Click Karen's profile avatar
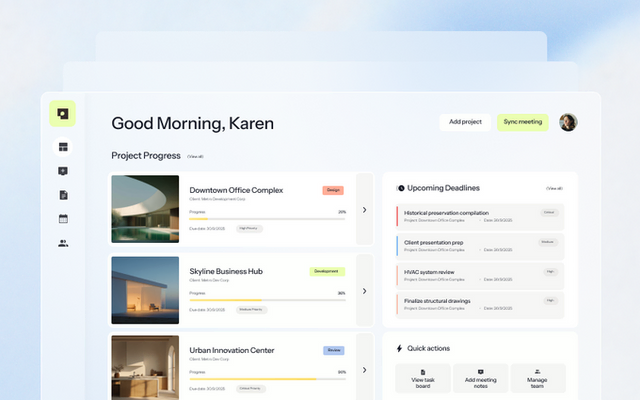 pos(568,122)
